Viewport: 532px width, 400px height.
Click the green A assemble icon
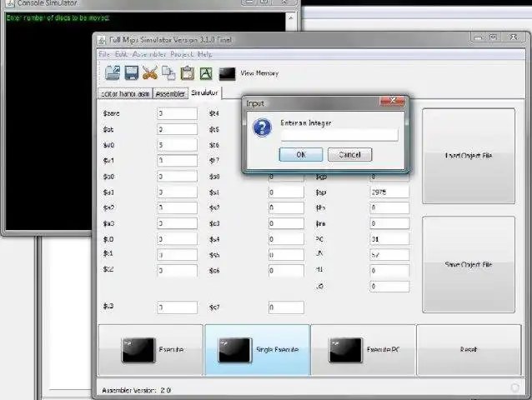point(206,73)
